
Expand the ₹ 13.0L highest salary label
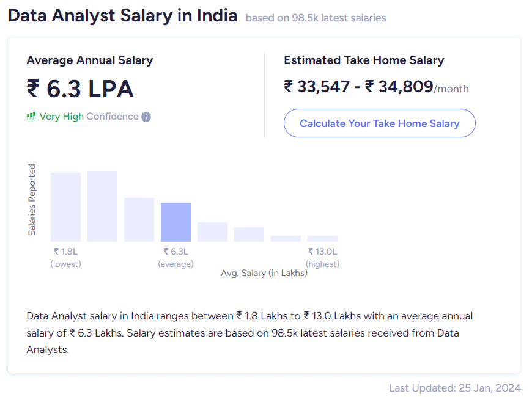pos(323,250)
